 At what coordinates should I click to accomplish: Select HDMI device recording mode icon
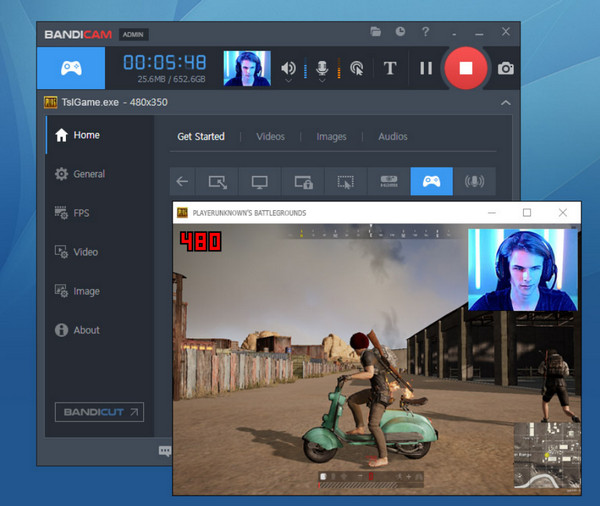[389, 181]
